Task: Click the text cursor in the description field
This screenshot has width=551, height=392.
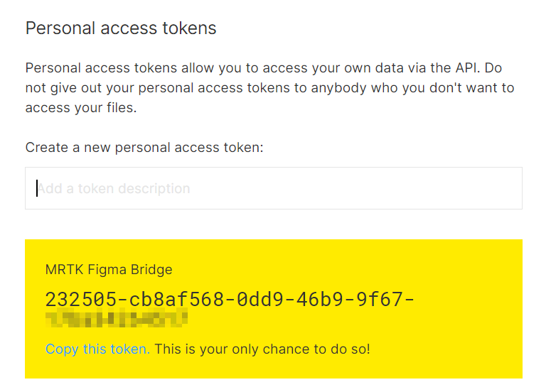Action: click(37, 188)
